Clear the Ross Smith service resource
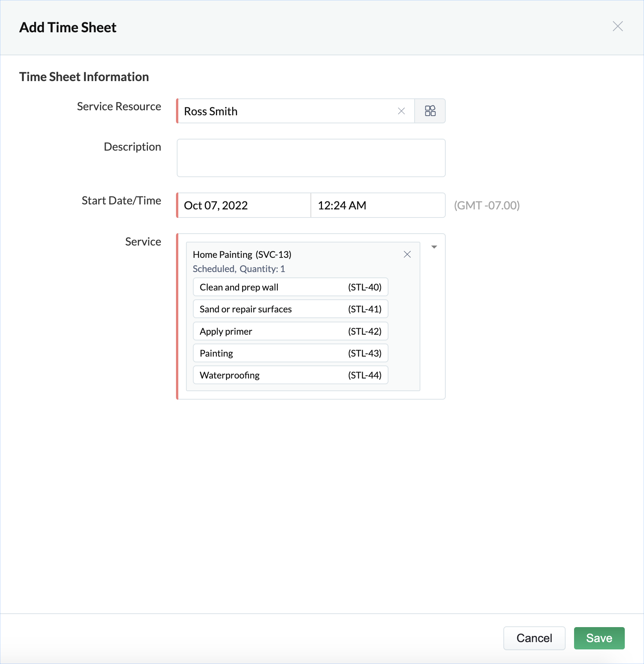 pos(401,111)
